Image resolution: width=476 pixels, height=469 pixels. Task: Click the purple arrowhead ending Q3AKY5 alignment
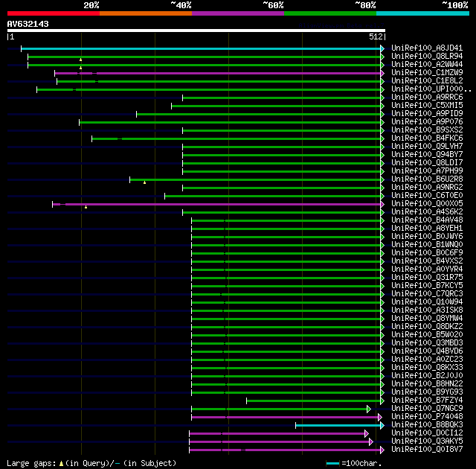point(371,442)
